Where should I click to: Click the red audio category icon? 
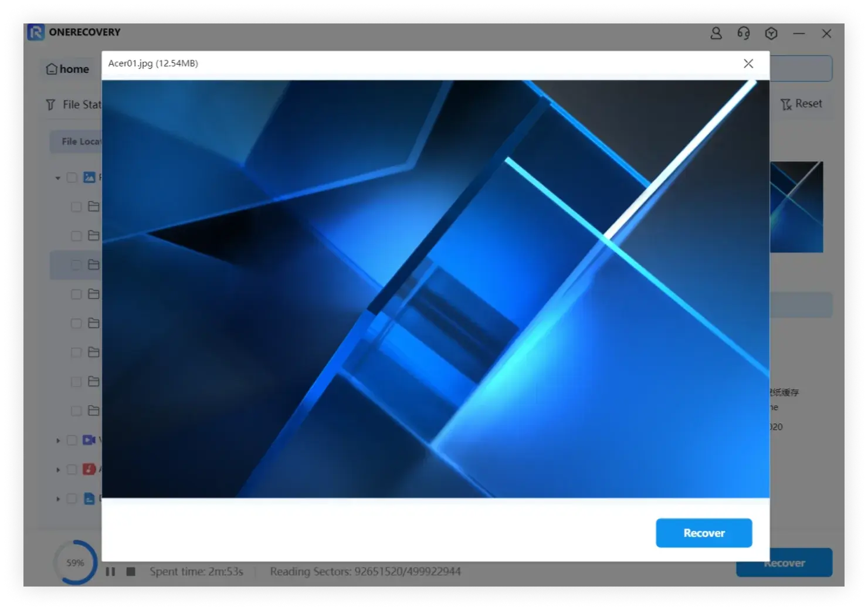[89, 469]
